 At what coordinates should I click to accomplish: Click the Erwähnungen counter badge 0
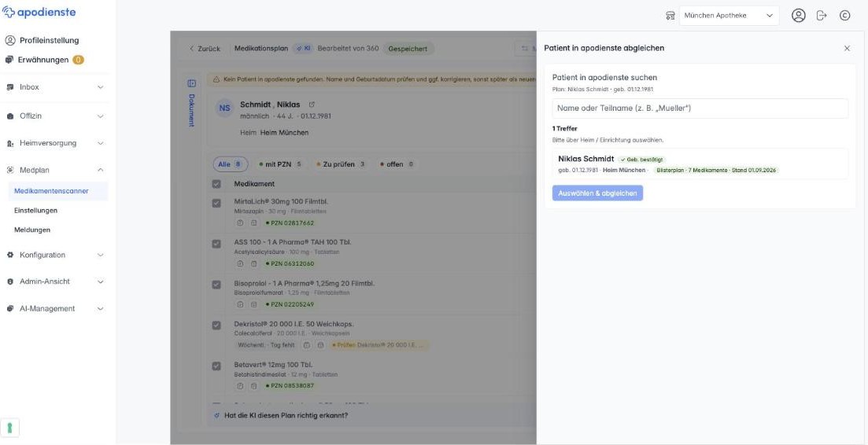[x=78, y=60]
